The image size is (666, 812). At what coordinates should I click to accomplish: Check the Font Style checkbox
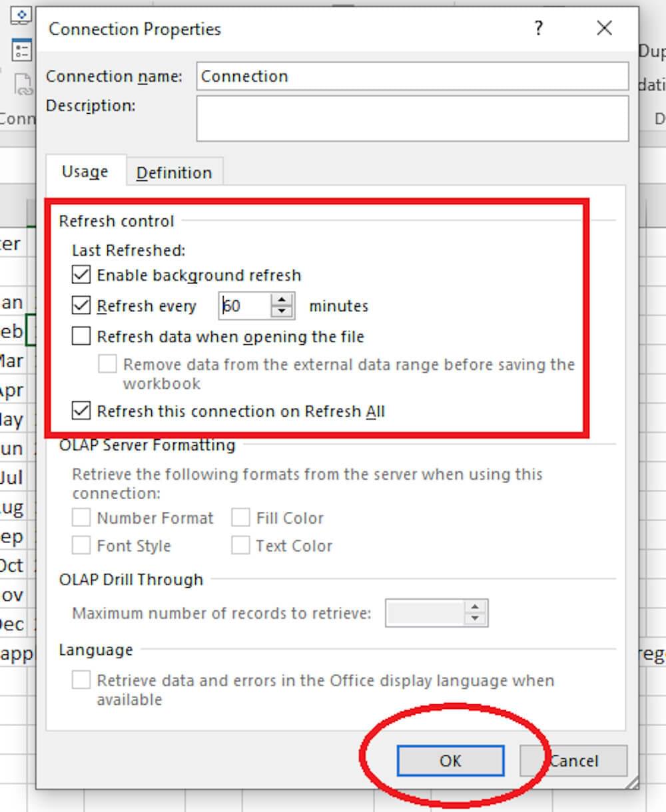pyautogui.click(x=81, y=546)
